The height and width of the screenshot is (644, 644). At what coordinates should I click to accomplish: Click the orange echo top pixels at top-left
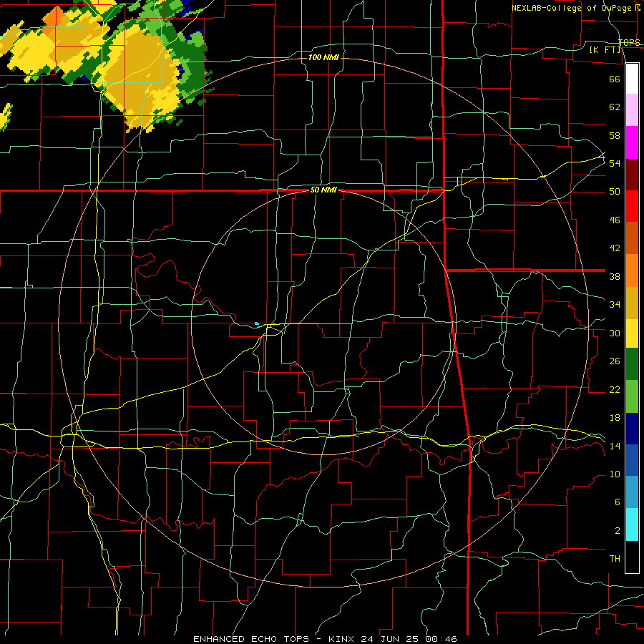52,20
